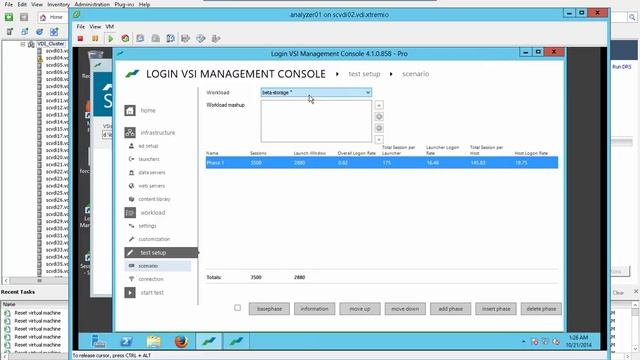The image size is (640, 360).
Task: Open the Administration menu in vSphere Client
Action: click(92, 4)
